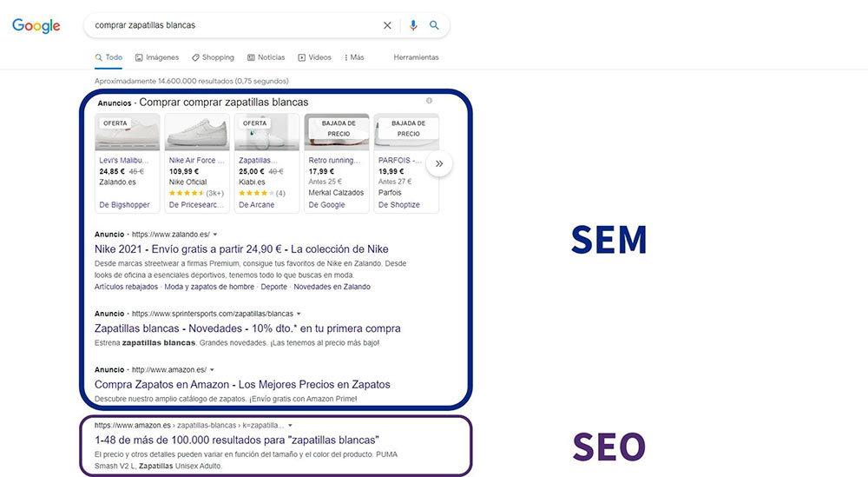This screenshot has height=477, width=868.
Task: Expand the amazon.es ad dropdown arrow
Action: click(x=212, y=369)
